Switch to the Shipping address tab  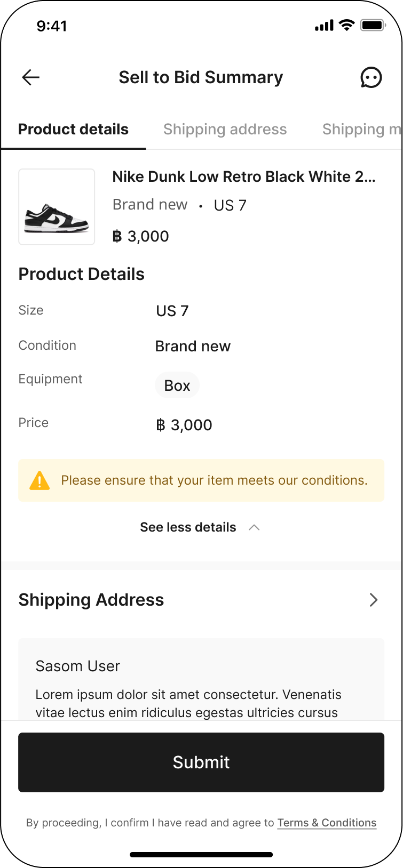pos(225,130)
